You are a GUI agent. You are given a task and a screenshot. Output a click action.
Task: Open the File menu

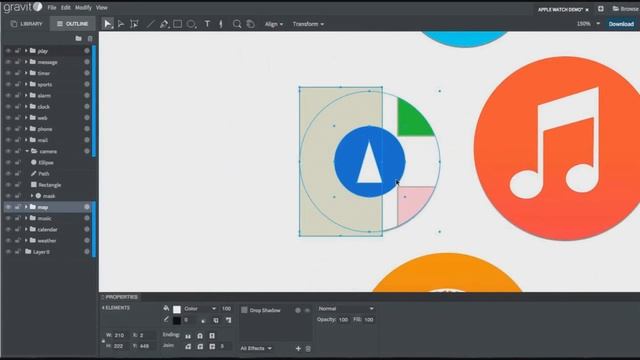point(52,8)
